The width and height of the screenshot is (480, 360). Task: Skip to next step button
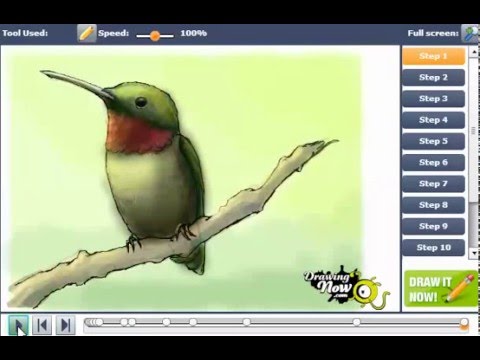(x=65, y=325)
